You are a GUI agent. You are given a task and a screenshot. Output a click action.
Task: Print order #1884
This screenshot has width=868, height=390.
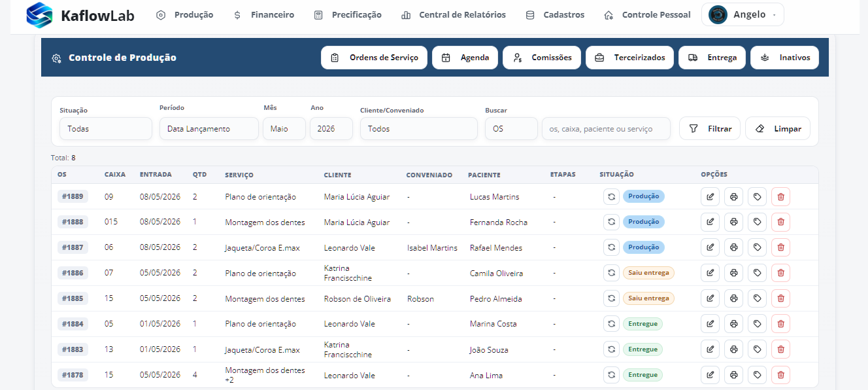[733, 324]
